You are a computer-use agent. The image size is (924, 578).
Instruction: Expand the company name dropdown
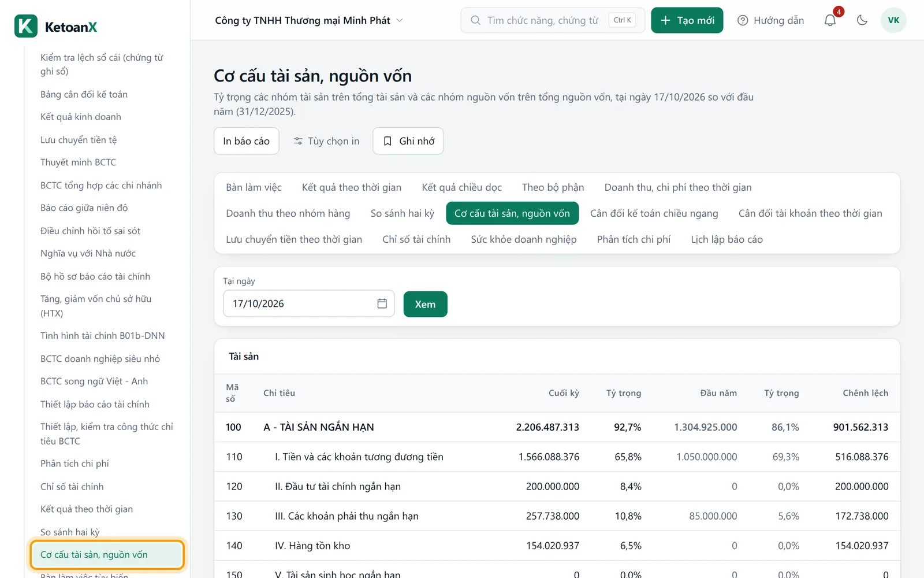tap(309, 20)
